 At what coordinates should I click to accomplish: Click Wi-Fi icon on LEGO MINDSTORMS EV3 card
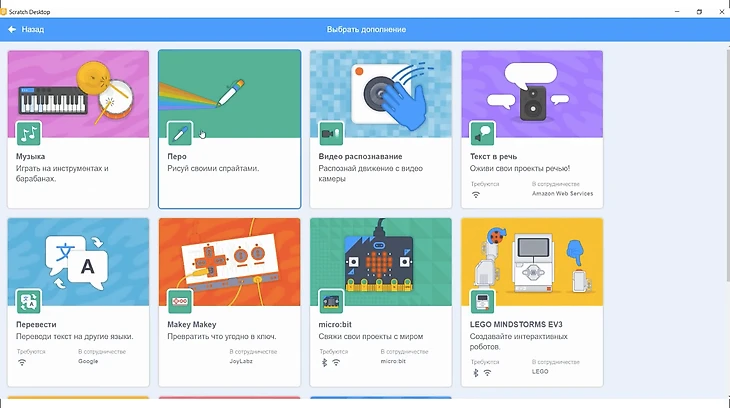pyautogui.click(x=487, y=373)
